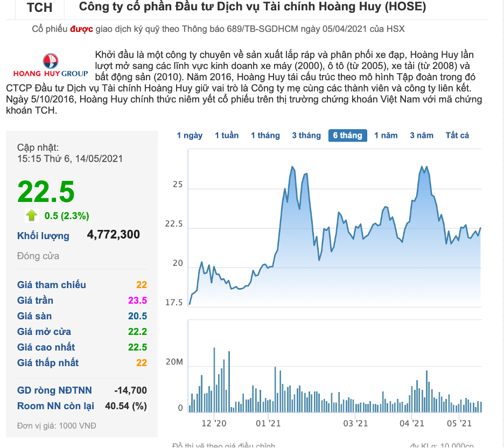
Task: Click the '01 '21' marker on the time axis
Action: click(268, 423)
